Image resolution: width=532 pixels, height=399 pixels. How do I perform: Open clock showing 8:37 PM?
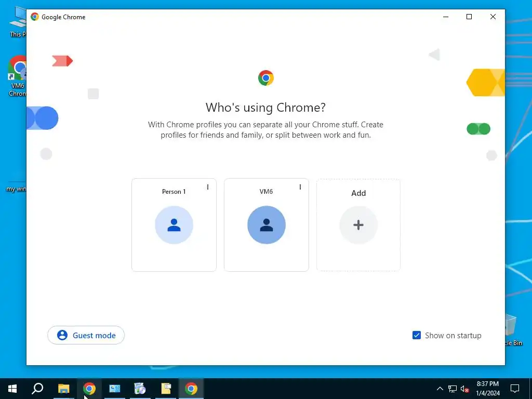[488, 389]
